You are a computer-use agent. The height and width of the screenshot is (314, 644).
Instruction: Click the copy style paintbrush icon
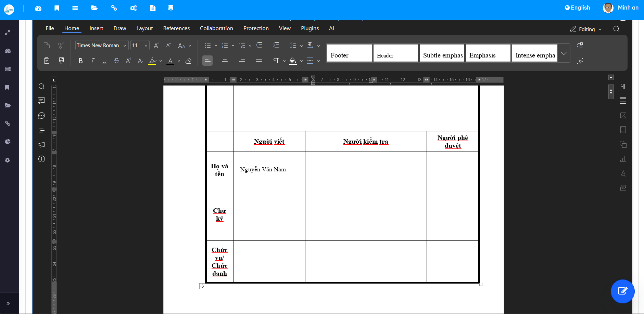62,61
